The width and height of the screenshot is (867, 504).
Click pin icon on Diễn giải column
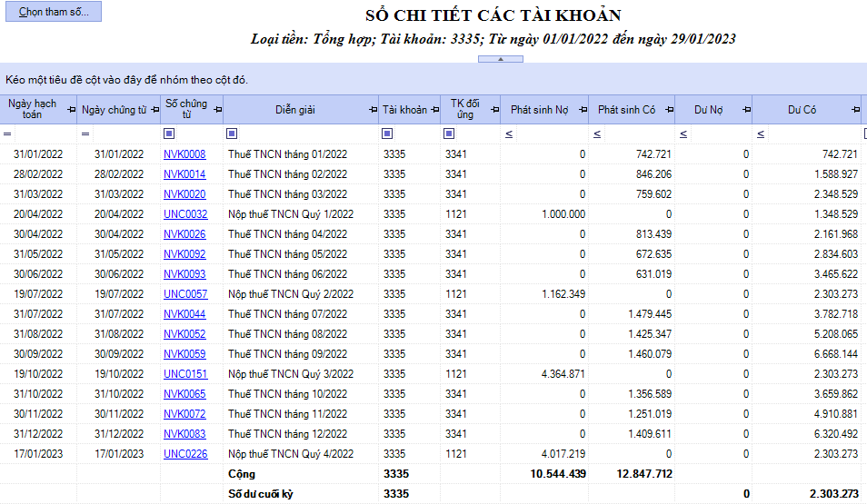(x=373, y=110)
